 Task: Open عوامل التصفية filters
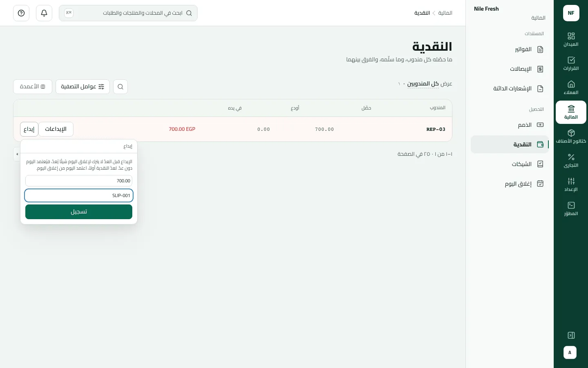pyautogui.click(x=83, y=87)
